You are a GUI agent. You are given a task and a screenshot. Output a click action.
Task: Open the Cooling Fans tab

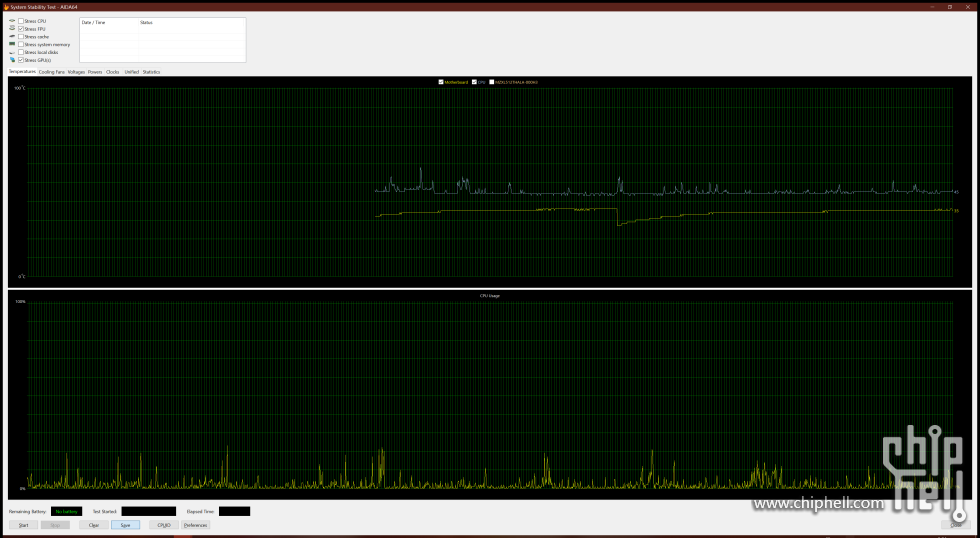[x=51, y=72]
